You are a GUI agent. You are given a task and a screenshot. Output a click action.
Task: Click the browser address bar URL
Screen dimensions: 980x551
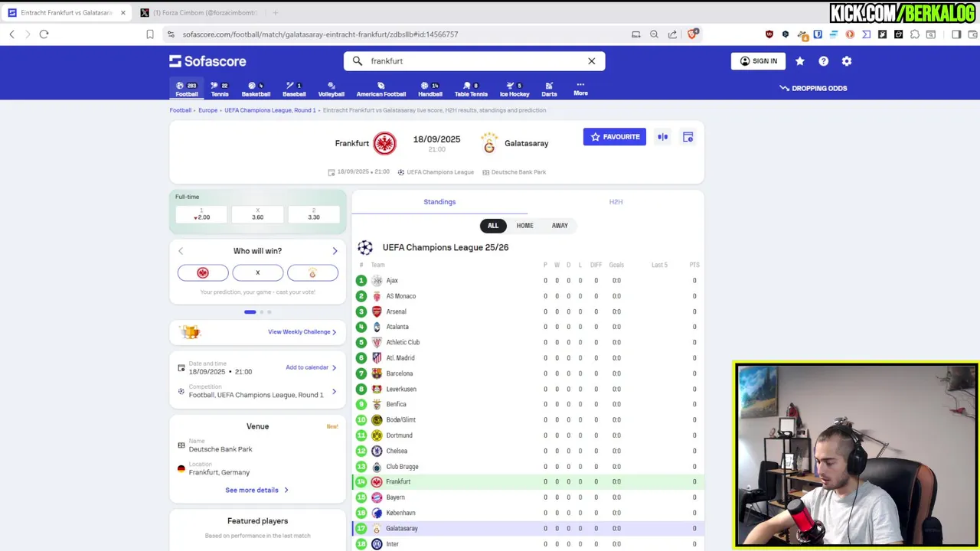click(x=320, y=34)
